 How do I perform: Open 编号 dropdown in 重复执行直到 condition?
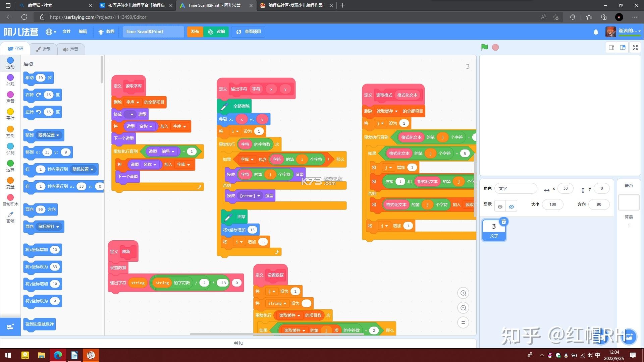[168, 152]
